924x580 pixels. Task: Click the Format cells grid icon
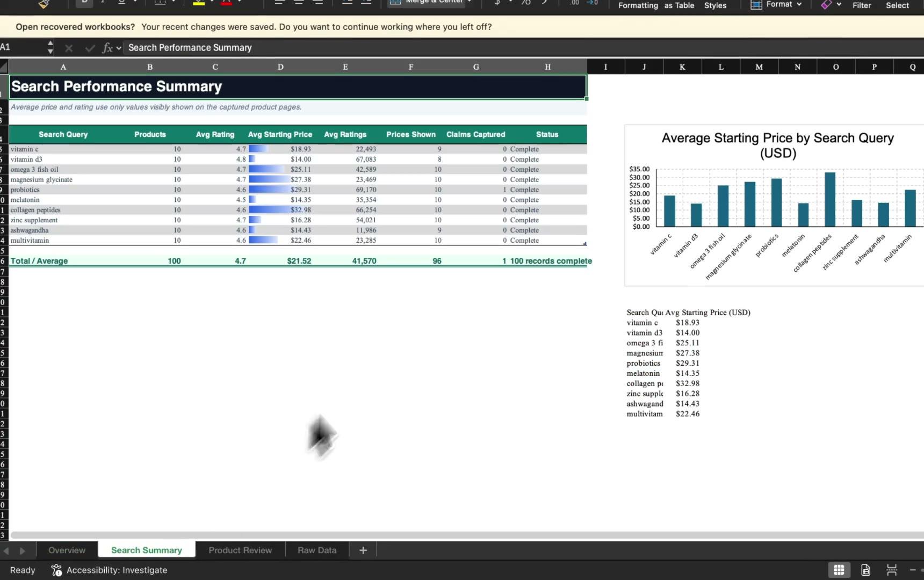pyautogui.click(x=756, y=5)
